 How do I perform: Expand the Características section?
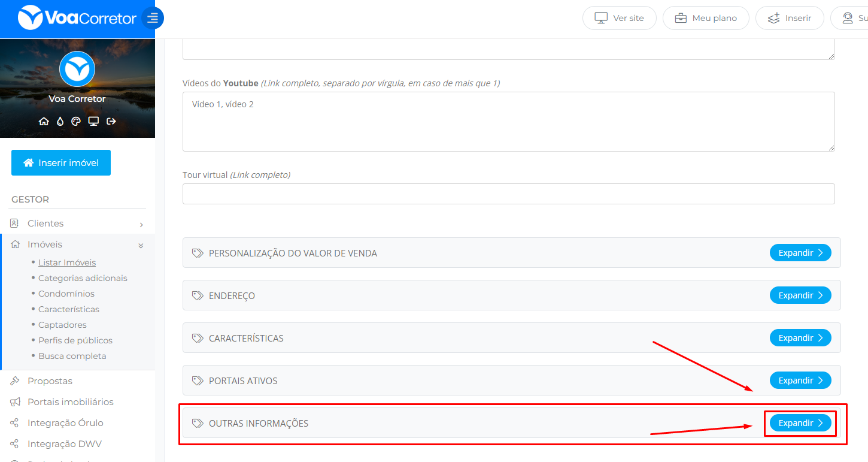(x=800, y=338)
